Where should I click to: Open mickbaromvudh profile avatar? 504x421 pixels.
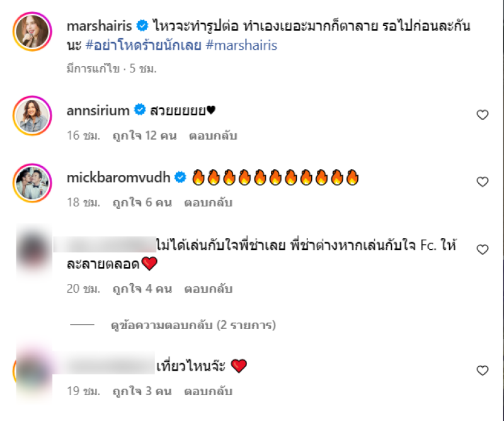pos(32,183)
